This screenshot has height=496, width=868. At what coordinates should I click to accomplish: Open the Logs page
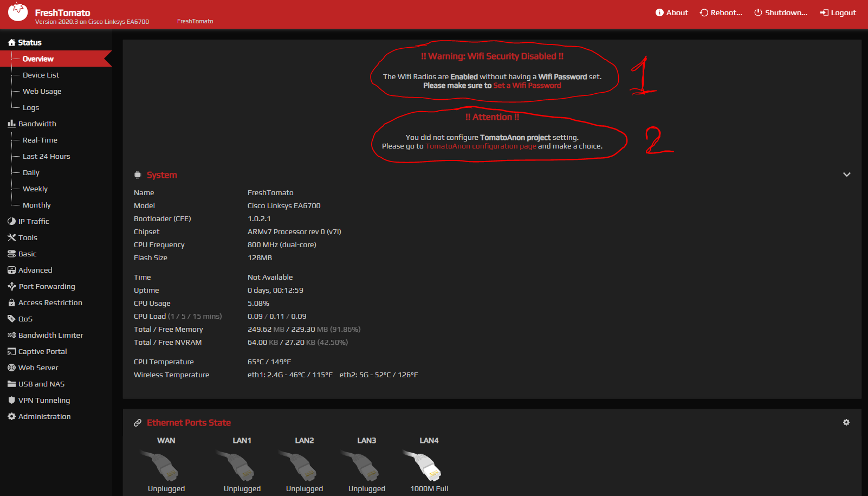[x=31, y=107]
